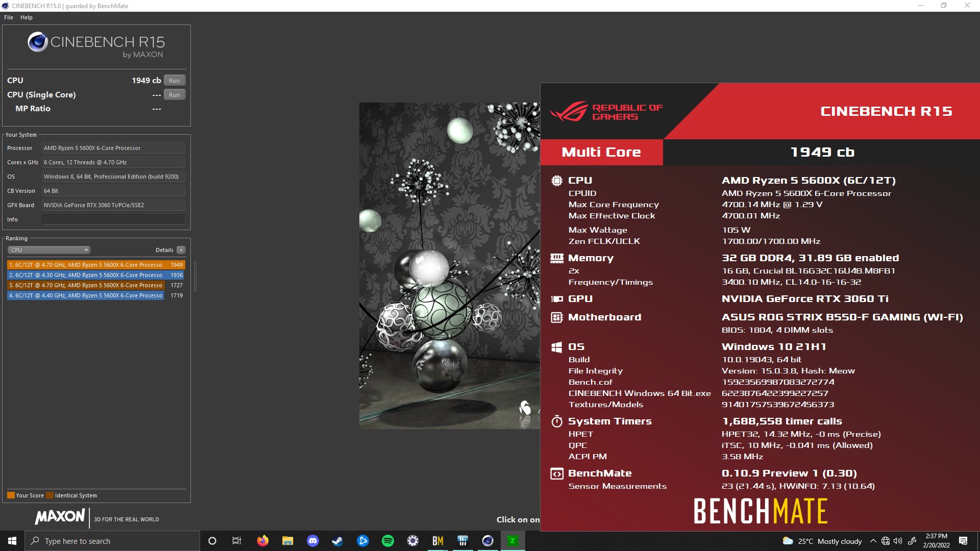Run the multi-core CPU benchmark
The width and height of the screenshot is (980, 551).
pyautogui.click(x=174, y=81)
